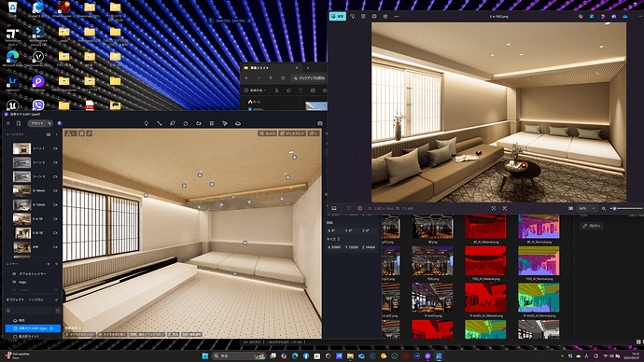Click the add scene icon in scene list header

tap(49, 134)
